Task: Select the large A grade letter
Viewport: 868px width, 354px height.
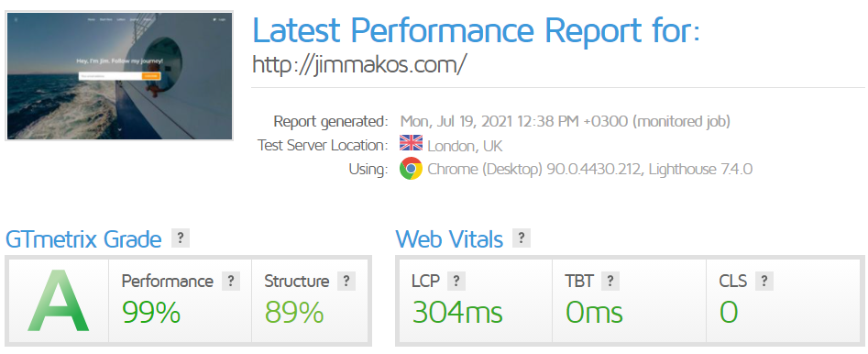Action: click(58, 300)
